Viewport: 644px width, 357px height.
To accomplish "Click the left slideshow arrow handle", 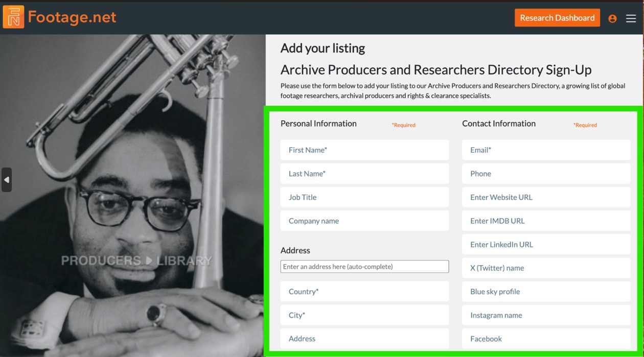I will tap(7, 180).
